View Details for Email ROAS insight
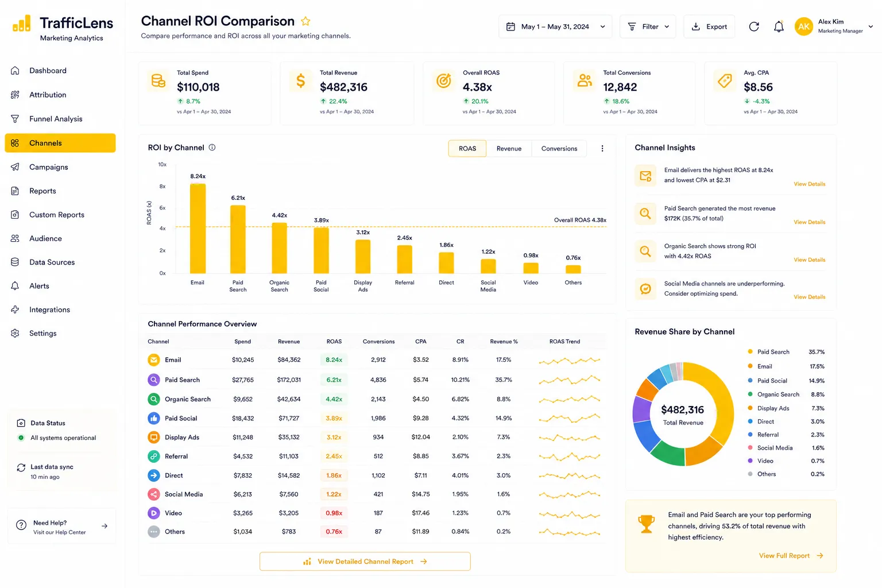The height and width of the screenshot is (588, 882). pos(809,184)
